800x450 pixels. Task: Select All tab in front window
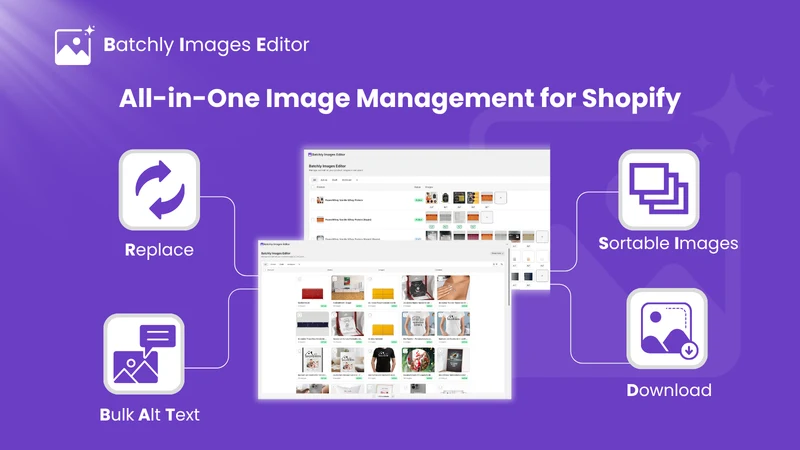click(265, 264)
